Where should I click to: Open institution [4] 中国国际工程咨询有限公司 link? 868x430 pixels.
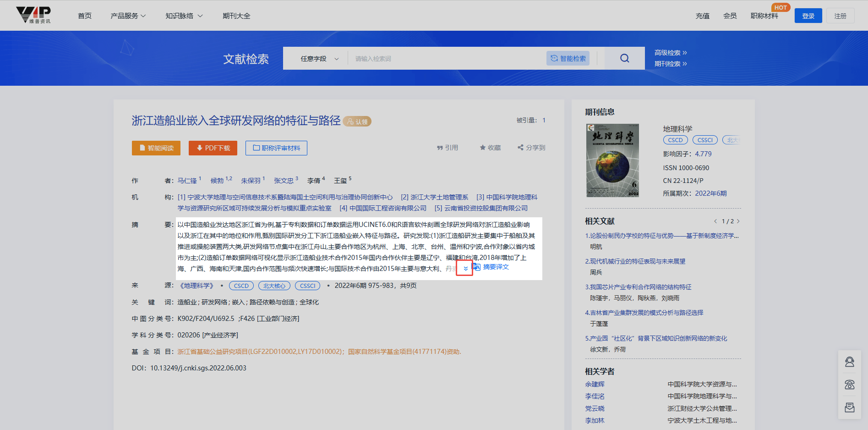coord(383,208)
